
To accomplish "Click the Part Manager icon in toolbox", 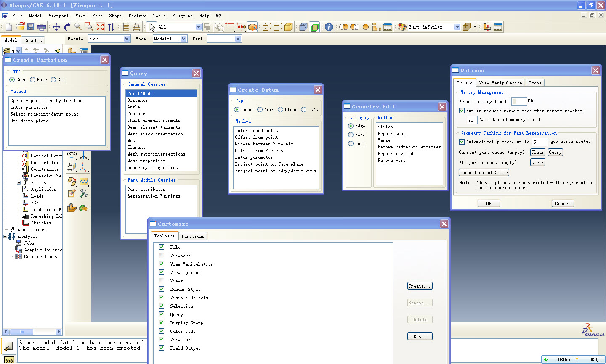I will click(x=84, y=51).
